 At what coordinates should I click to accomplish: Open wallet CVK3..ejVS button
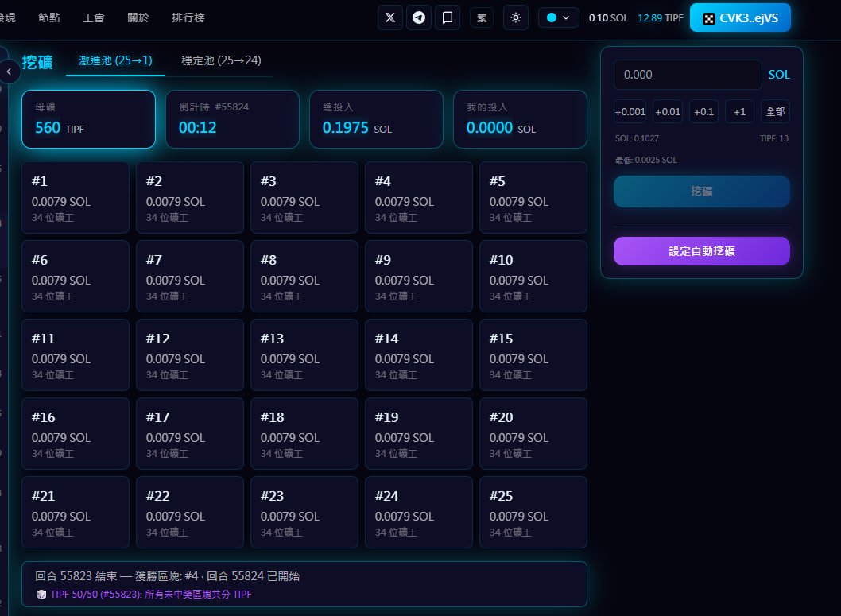[740, 17]
